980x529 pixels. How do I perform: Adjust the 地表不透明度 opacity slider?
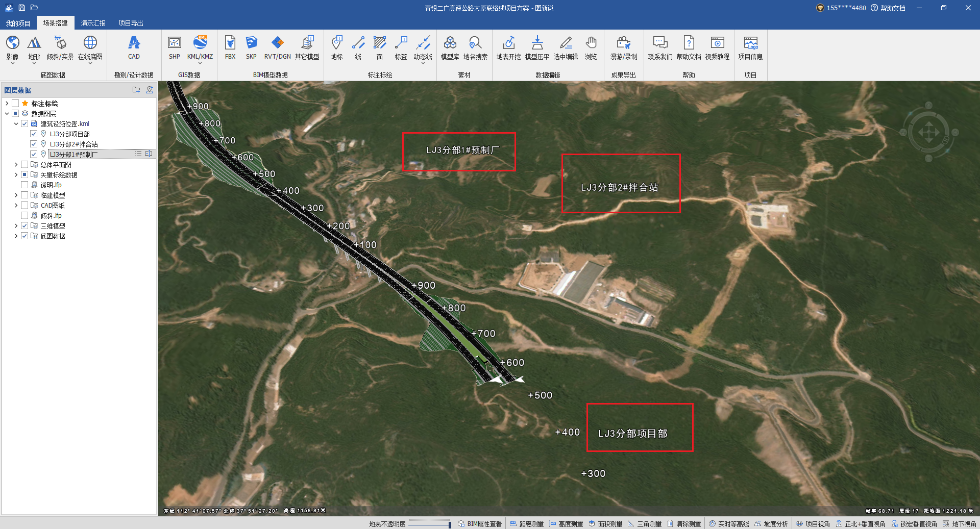click(x=430, y=524)
